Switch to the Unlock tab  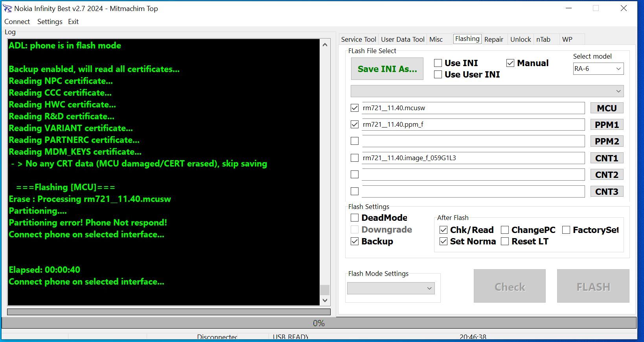(x=521, y=39)
